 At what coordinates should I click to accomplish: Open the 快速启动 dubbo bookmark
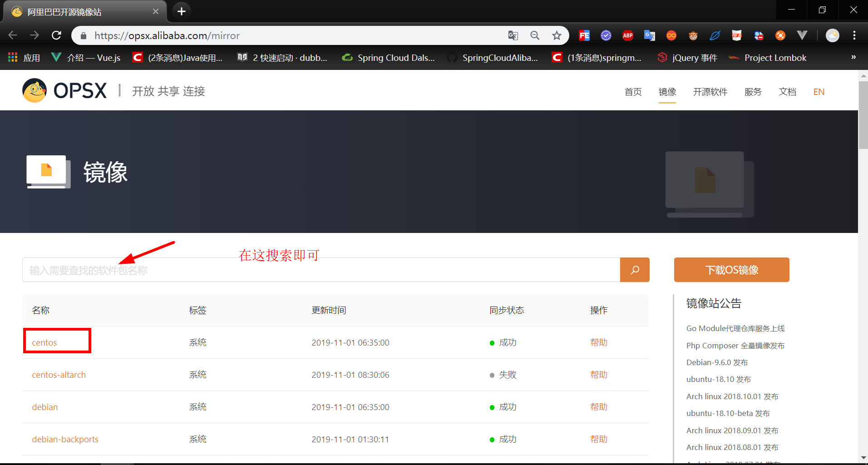click(282, 58)
